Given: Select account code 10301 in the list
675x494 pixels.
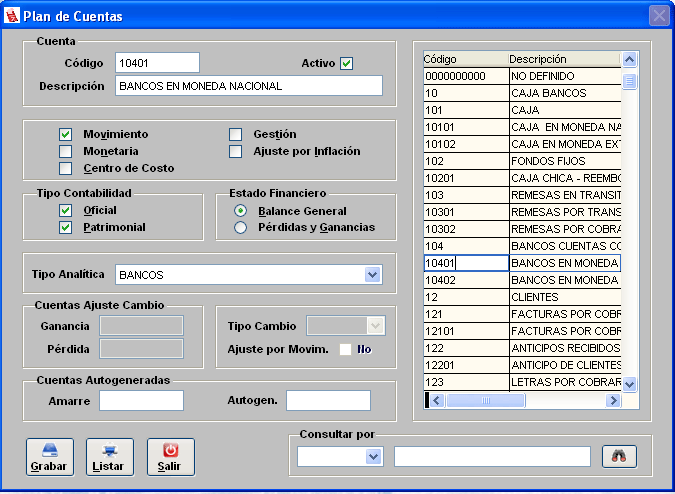Looking at the screenshot, I should [466, 212].
